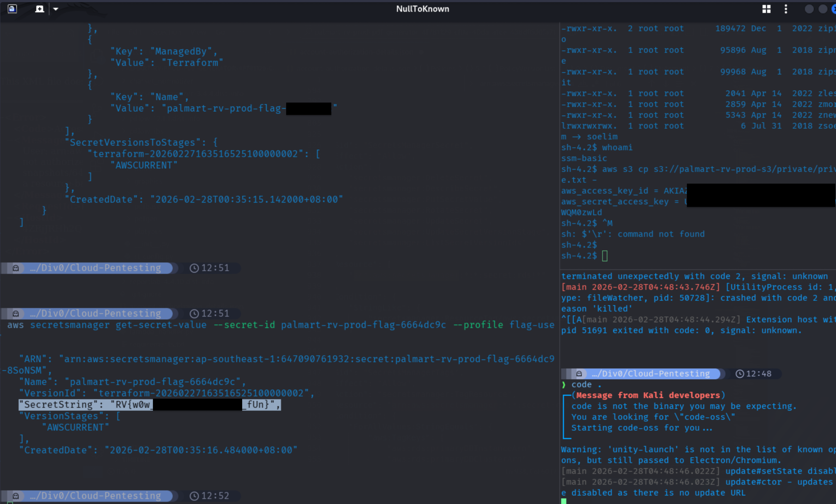Click the sh-4.2$ cursor block in right pane
The width and height of the screenshot is (836, 504).
[605, 256]
